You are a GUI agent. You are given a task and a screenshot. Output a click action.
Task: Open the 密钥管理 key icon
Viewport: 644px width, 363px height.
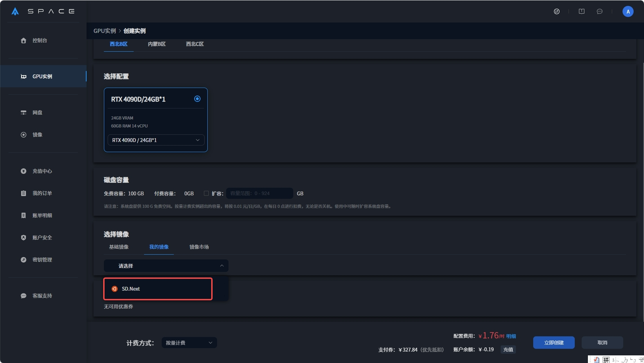(x=24, y=260)
